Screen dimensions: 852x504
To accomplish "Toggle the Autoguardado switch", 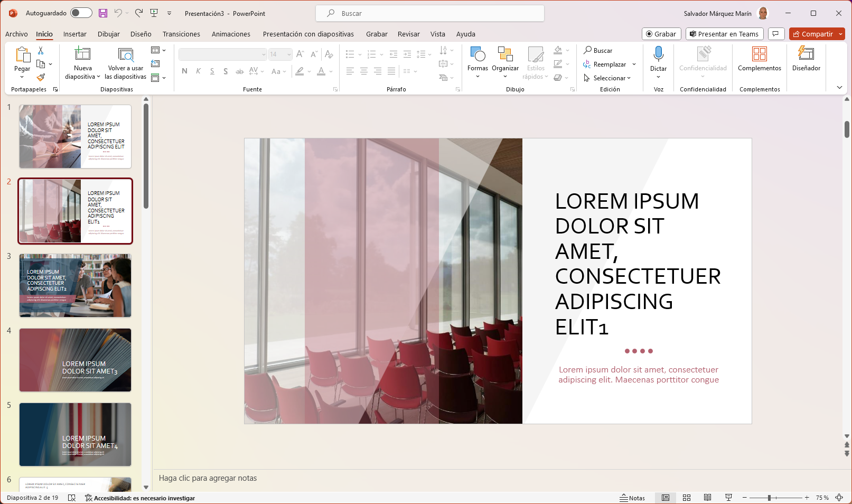I will pos(81,13).
